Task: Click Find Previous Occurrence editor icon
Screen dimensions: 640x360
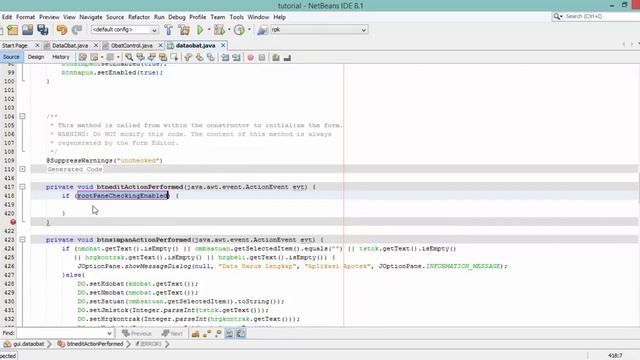Action: click(x=140, y=58)
